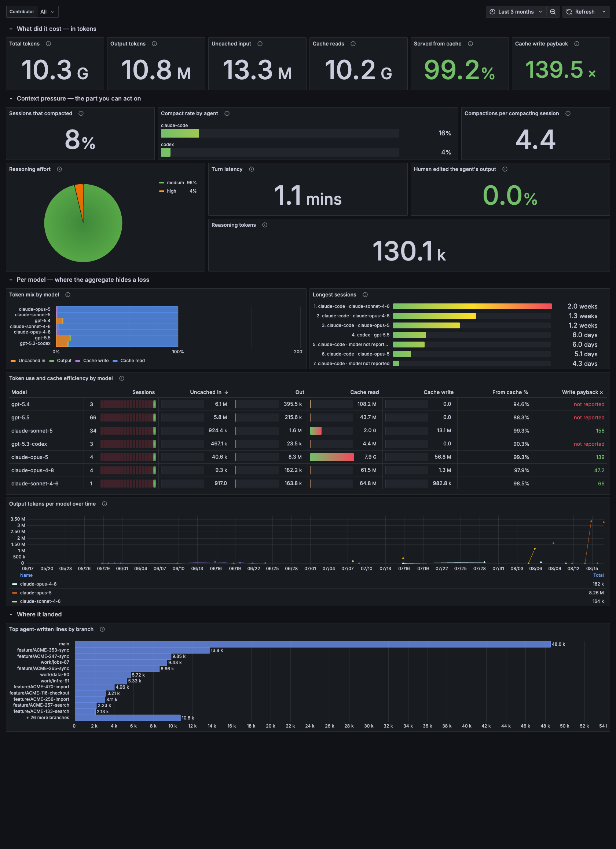Click info icon next to Served from cache
This screenshot has height=849, width=616.
coord(470,44)
